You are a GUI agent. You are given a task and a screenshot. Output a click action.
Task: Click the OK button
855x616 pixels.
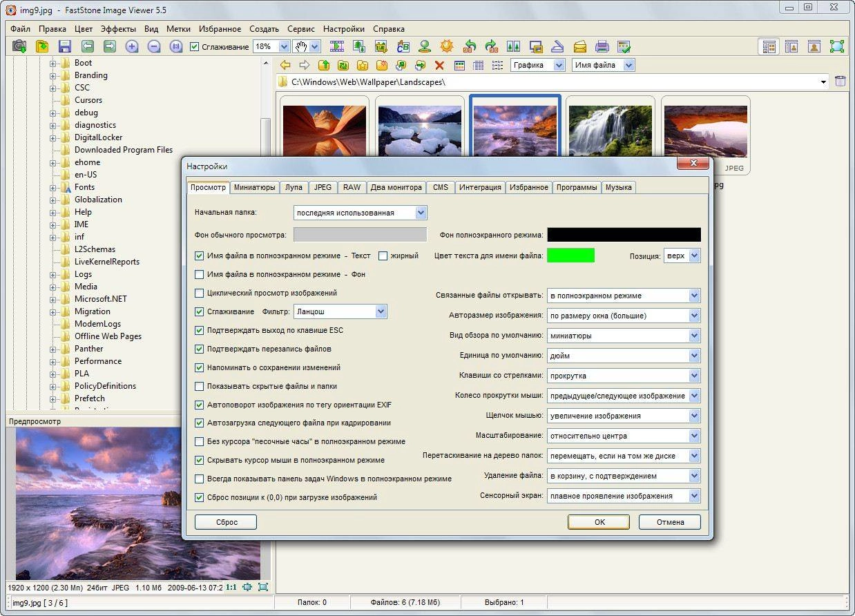(x=599, y=522)
